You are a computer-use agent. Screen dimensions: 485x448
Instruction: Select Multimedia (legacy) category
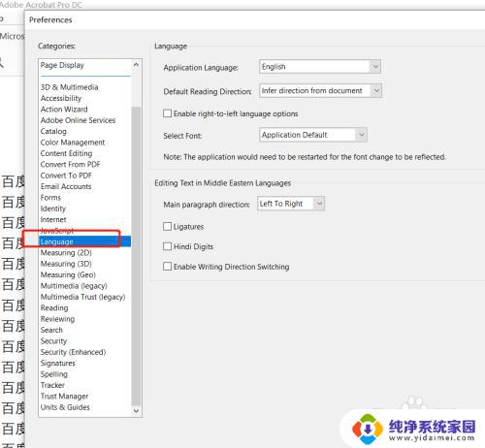point(74,286)
